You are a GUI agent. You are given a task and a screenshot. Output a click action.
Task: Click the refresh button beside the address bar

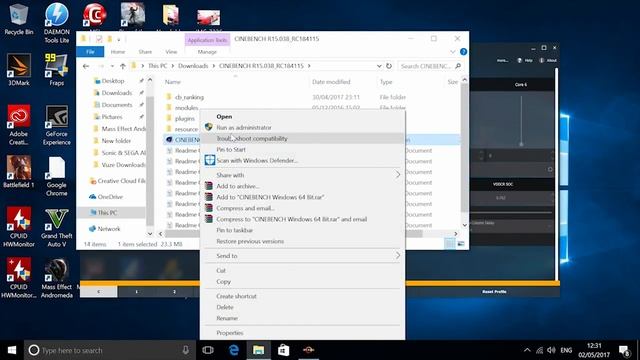tap(389, 66)
